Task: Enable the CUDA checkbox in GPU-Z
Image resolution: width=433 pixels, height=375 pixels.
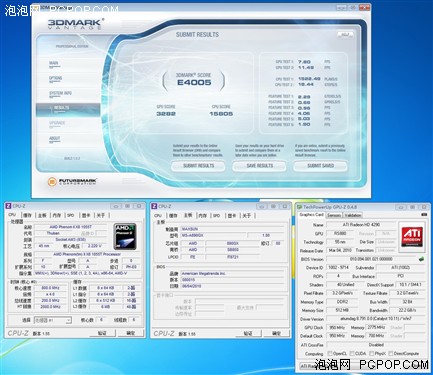Action: (353, 354)
